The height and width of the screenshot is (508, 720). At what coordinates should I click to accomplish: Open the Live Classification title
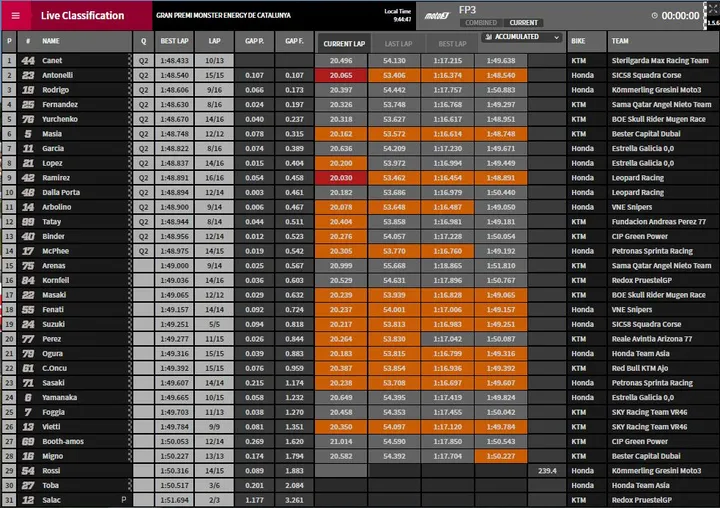click(82, 16)
